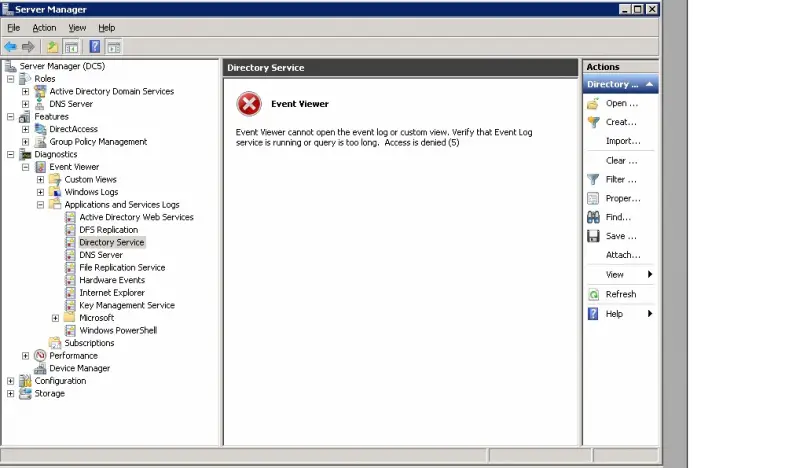The width and height of the screenshot is (800, 468).
Task: Open the Action menu
Action: (x=44, y=28)
